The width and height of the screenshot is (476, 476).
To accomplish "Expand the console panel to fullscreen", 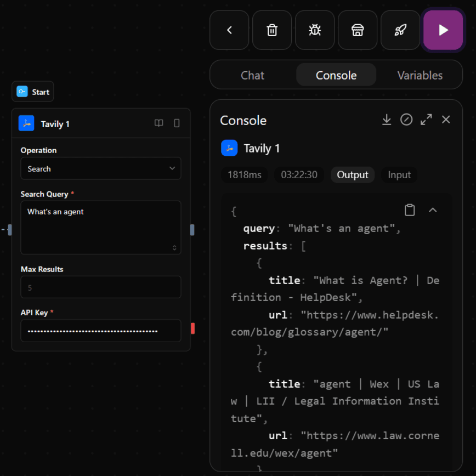I will pos(426,120).
